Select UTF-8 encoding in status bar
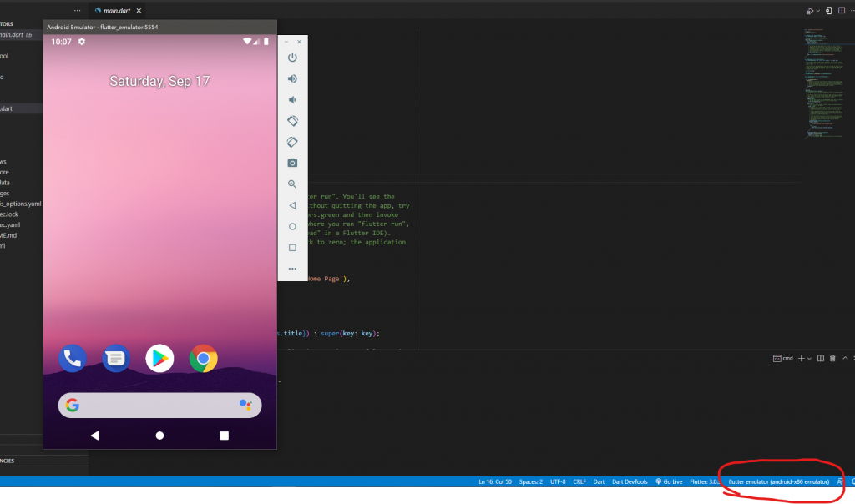 point(558,481)
